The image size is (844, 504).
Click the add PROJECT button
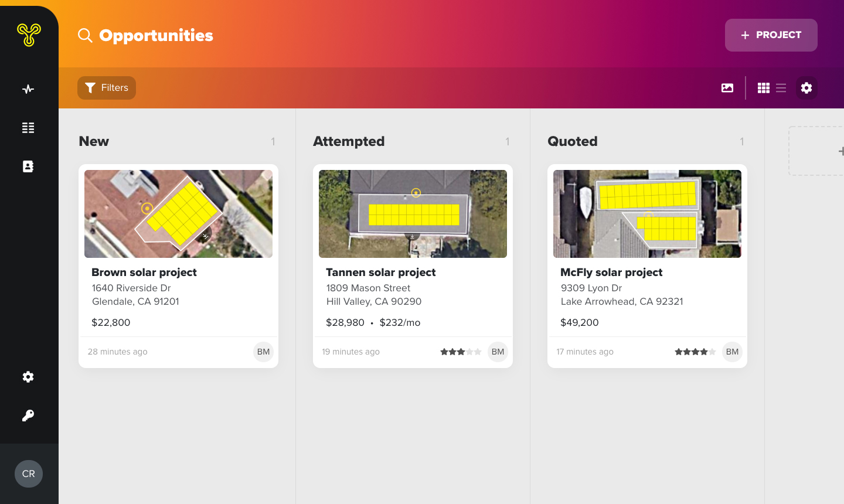click(771, 35)
